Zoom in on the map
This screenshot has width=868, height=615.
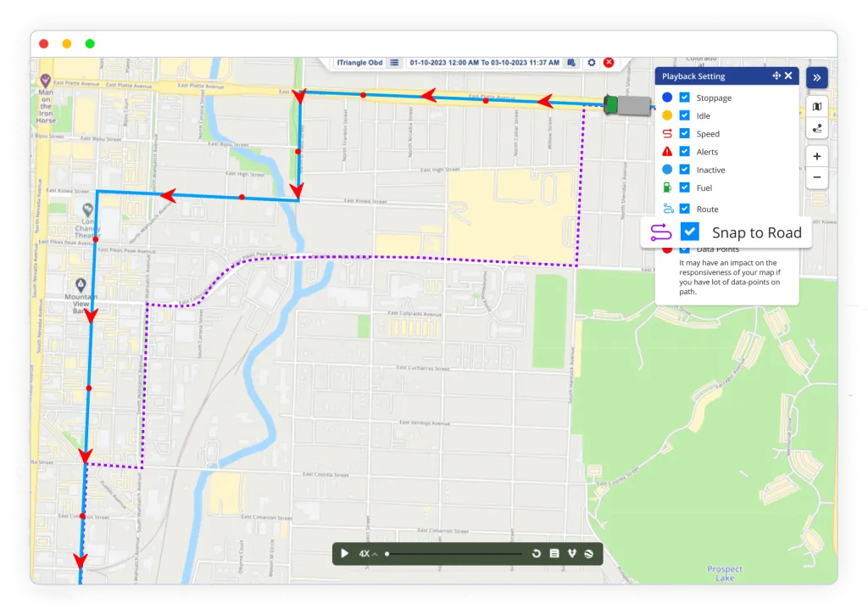tap(816, 156)
